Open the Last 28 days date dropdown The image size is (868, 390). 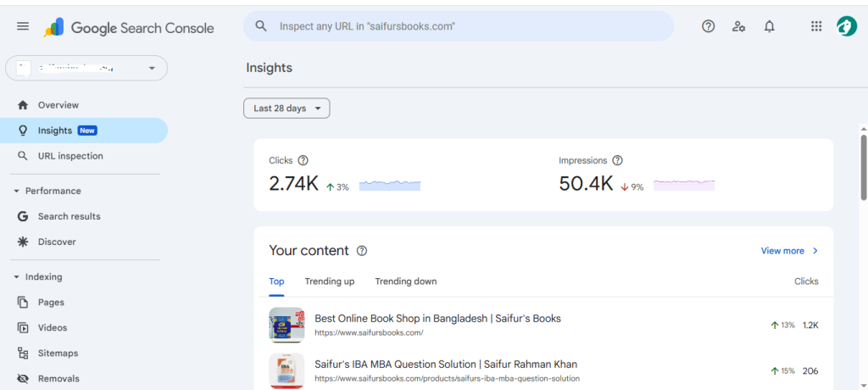click(287, 109)
